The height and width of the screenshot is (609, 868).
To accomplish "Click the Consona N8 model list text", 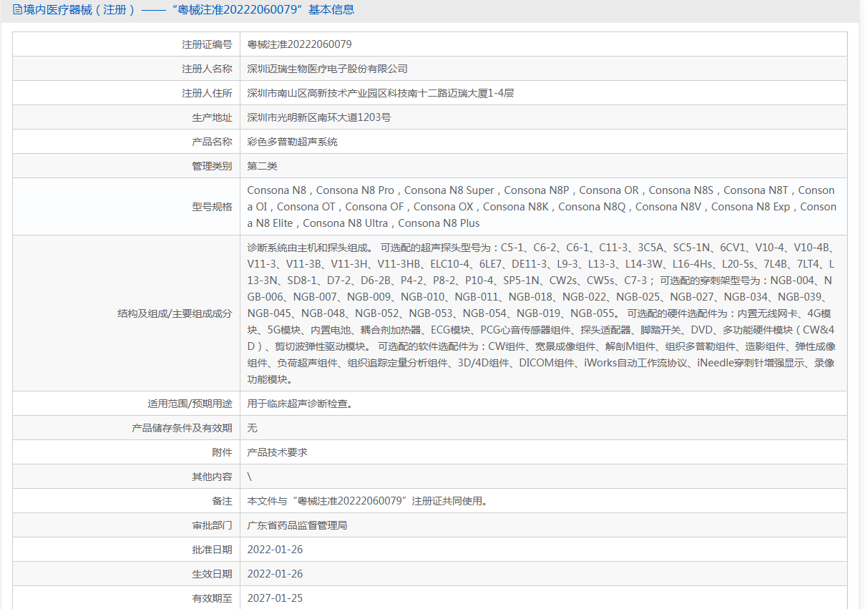I will pos(542,207).
